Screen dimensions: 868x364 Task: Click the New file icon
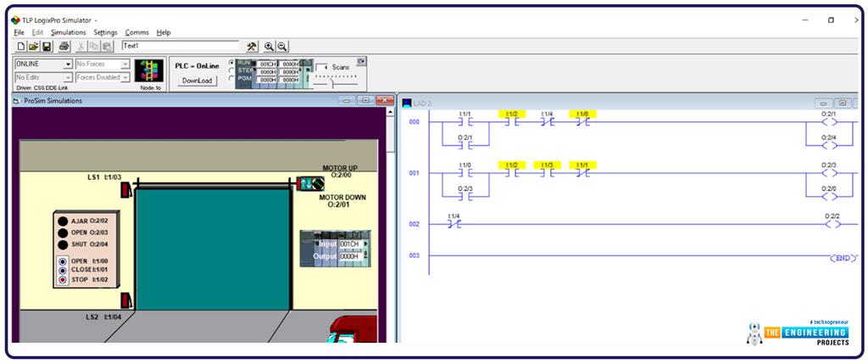coord(21,46)
